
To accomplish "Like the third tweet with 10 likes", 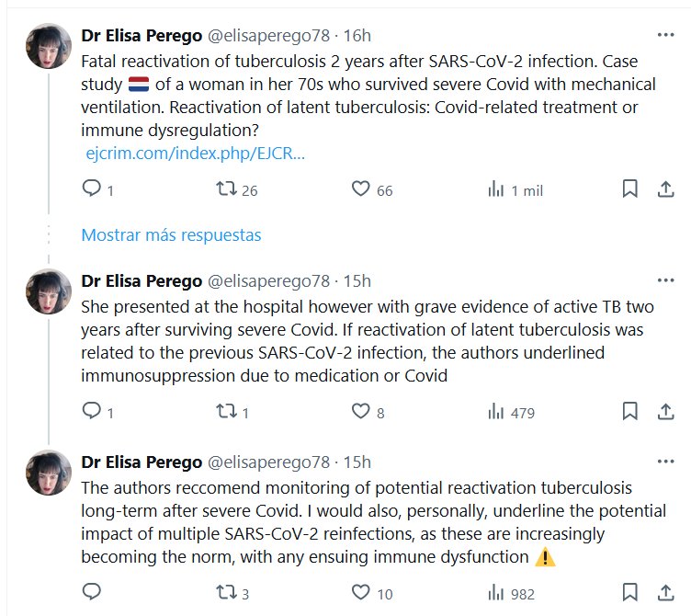I will coord(361,593).
